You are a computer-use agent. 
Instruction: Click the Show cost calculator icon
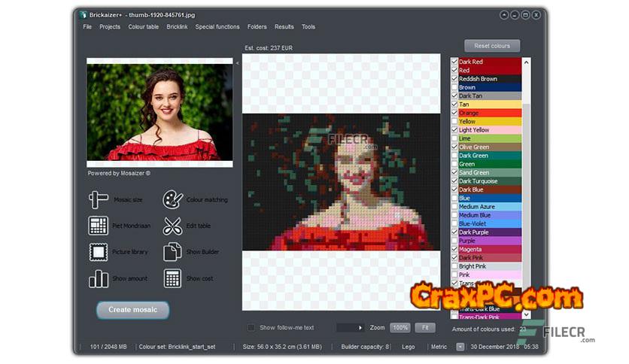[x=173, y=278]
